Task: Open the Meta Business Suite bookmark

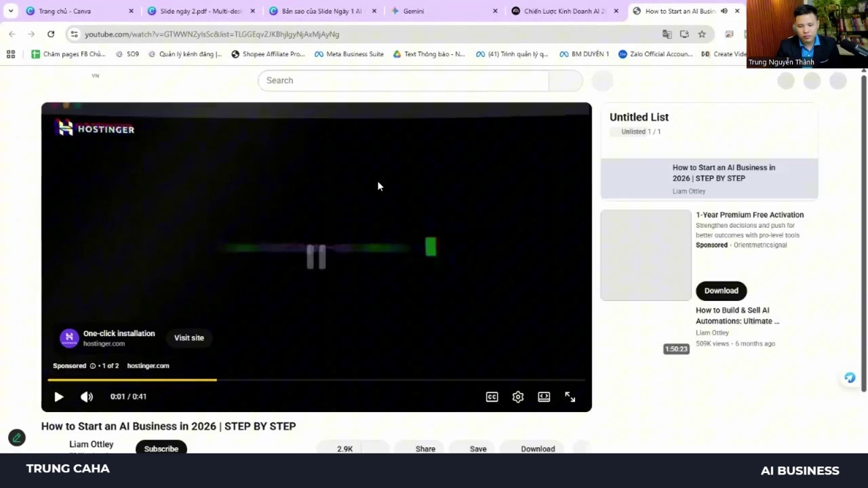Action: pyautogui.click(x=349, y=54)
